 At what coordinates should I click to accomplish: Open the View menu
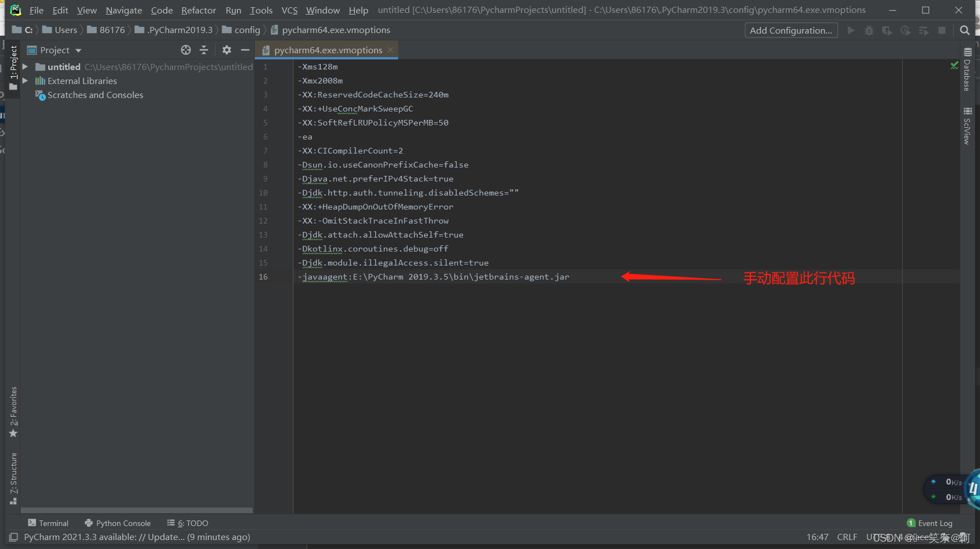87,10
